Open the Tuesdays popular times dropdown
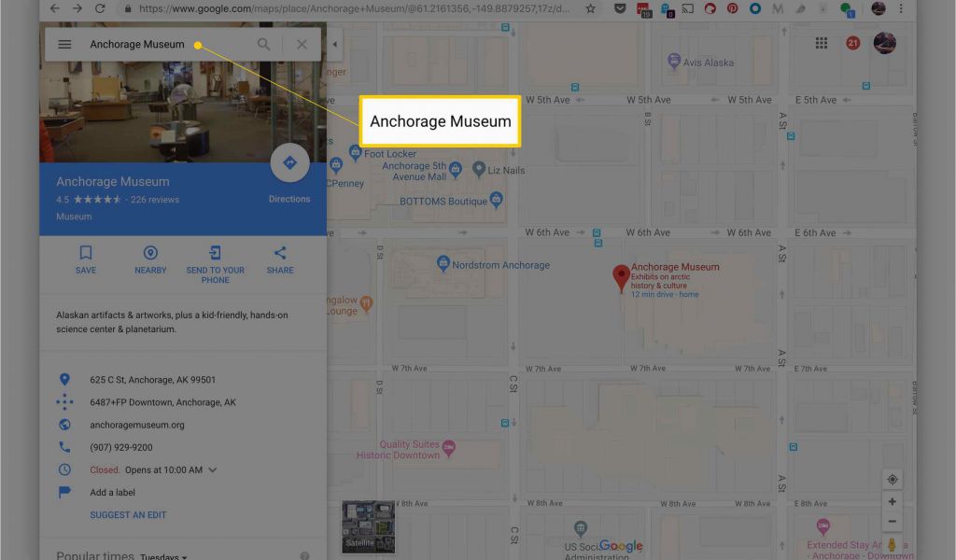Screen dimensions: 956x560 (x=163, y=556)
